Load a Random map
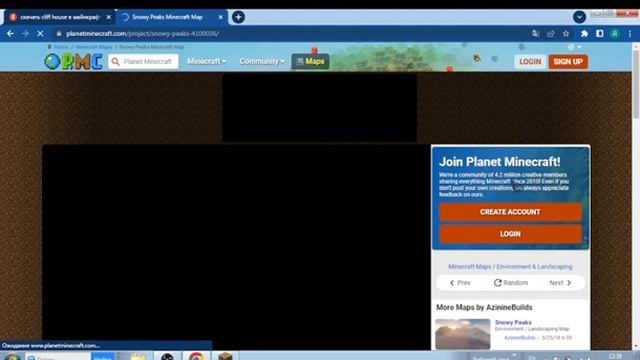Screen dimensions: 640x360 (x=511, y=283)
